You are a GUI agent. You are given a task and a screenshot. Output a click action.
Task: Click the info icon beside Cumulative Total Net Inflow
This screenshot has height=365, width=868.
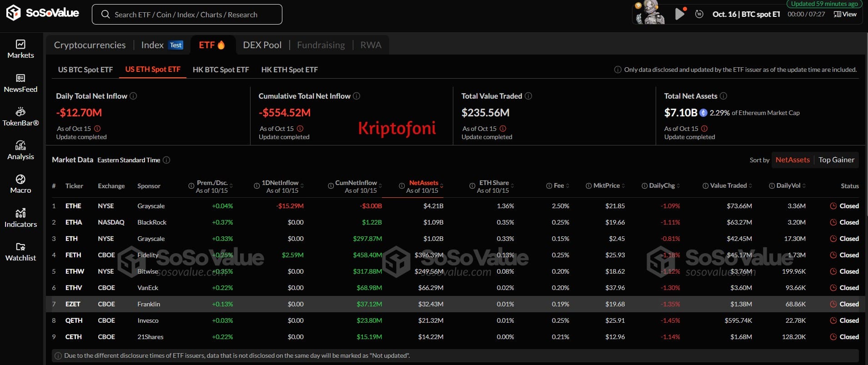(x=356, y=96)
